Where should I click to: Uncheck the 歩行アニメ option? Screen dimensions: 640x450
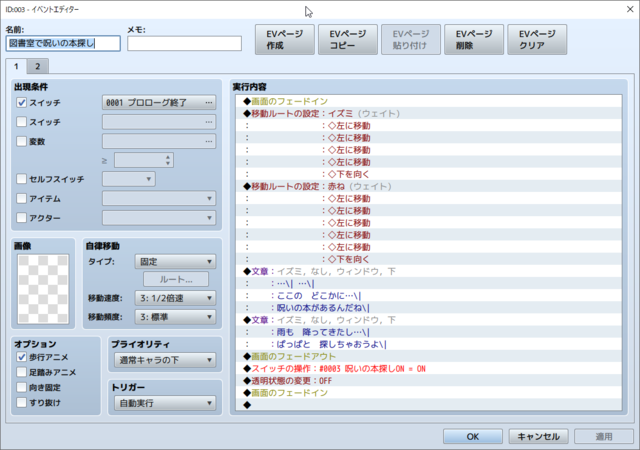coord(21,357)
